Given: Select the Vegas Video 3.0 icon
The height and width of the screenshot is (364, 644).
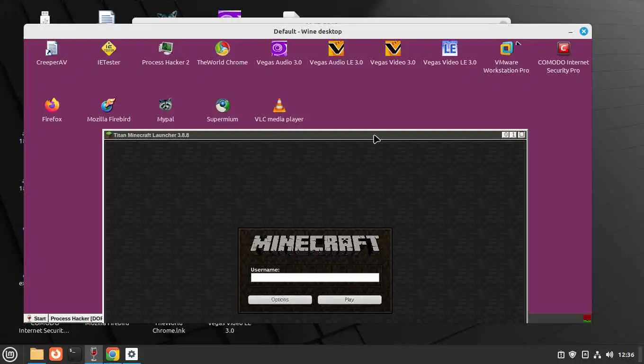Looking at the screenshot, I should [393, 48].
